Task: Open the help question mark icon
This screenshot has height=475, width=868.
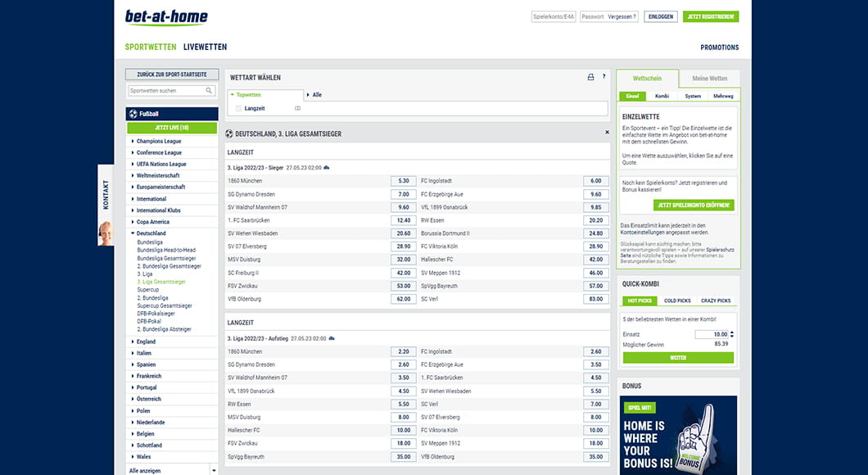Action: point(604,78)
